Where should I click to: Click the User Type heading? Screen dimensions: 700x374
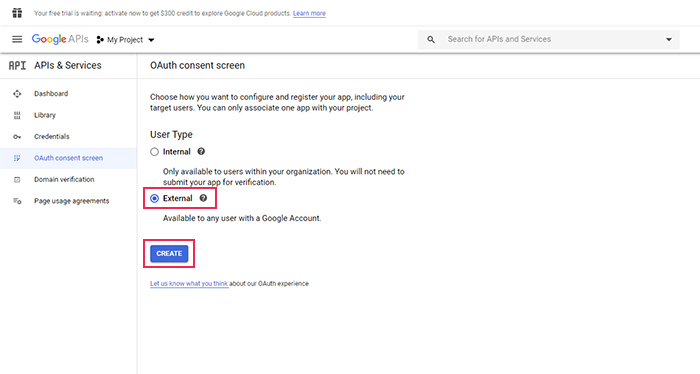pyautogui.click(x=171, y=134)
